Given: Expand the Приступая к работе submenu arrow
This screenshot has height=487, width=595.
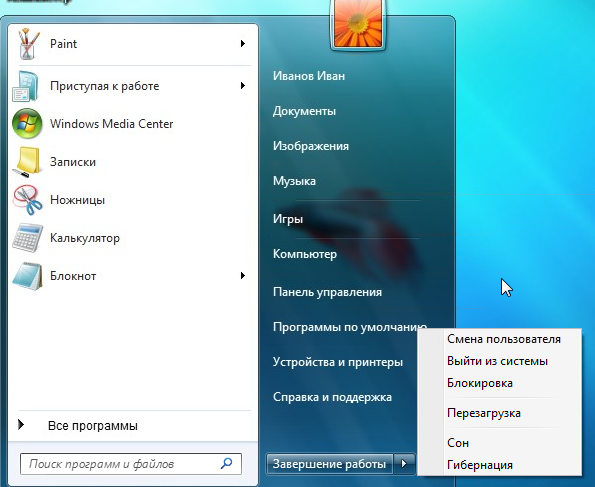Looking at the screenshot, I should 243,86.
